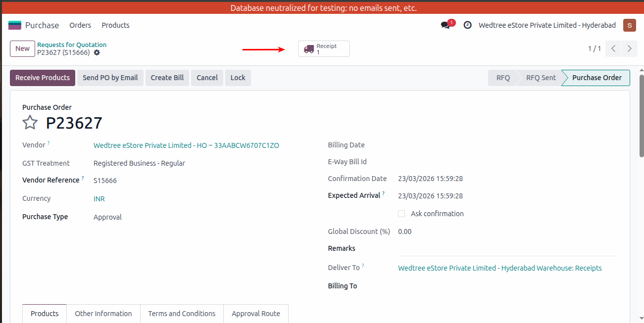Go to previous record arrow

613,48
